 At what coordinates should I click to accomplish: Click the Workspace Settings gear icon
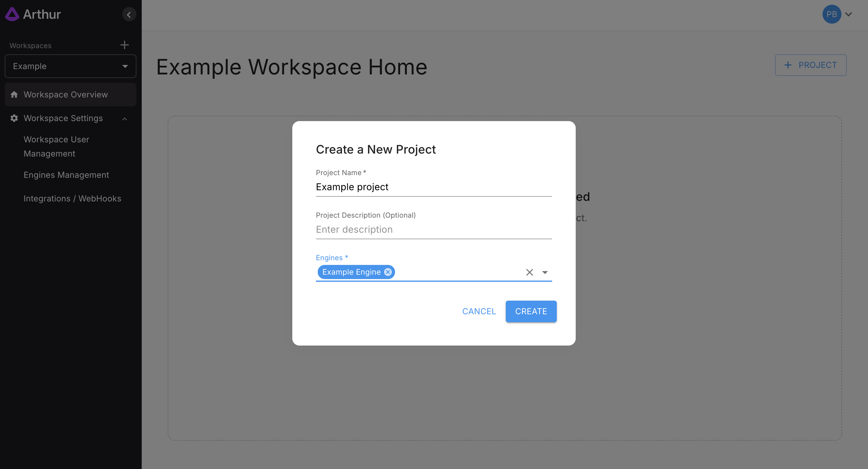pos(14,118)
